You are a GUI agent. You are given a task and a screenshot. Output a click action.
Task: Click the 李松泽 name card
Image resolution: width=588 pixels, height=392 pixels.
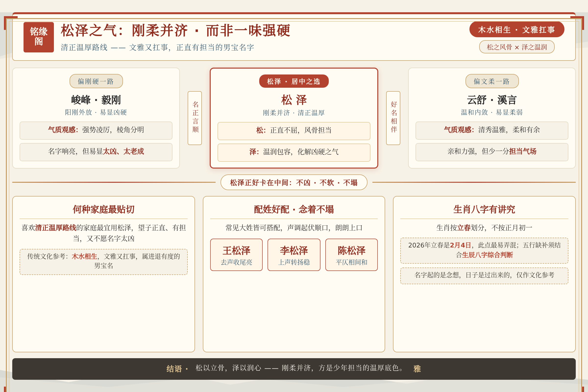tap(294, 255)
